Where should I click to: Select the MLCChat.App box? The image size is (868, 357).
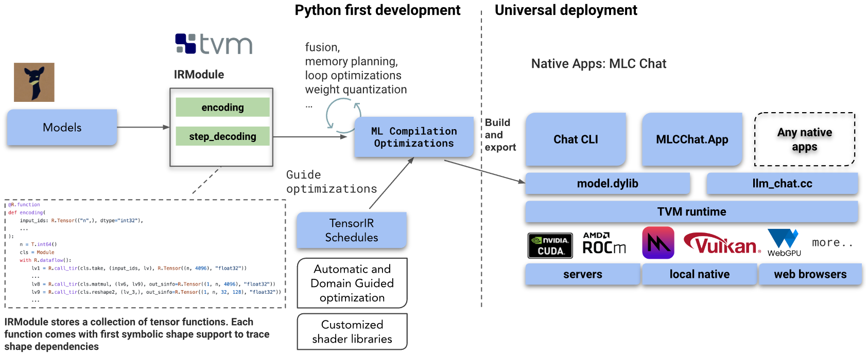click(x=692, y=139)
